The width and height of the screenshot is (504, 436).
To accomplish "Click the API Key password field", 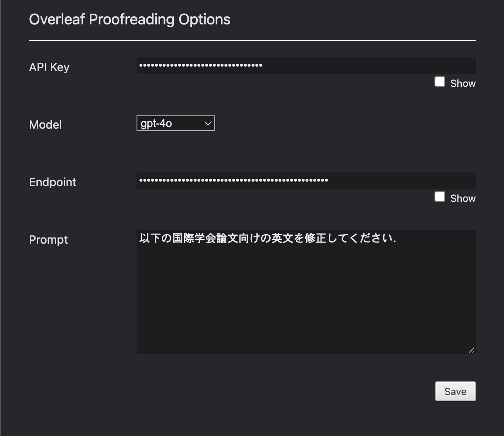I will click(306, 65).
